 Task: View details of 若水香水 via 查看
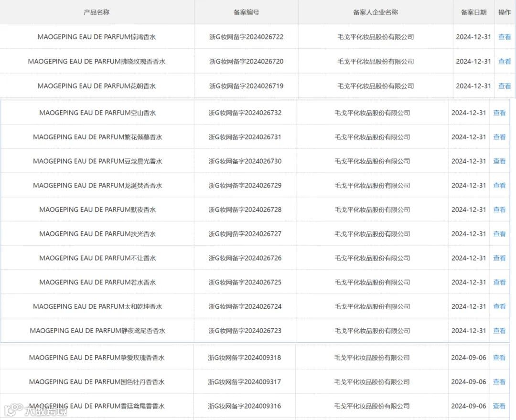tap(499, 282)
